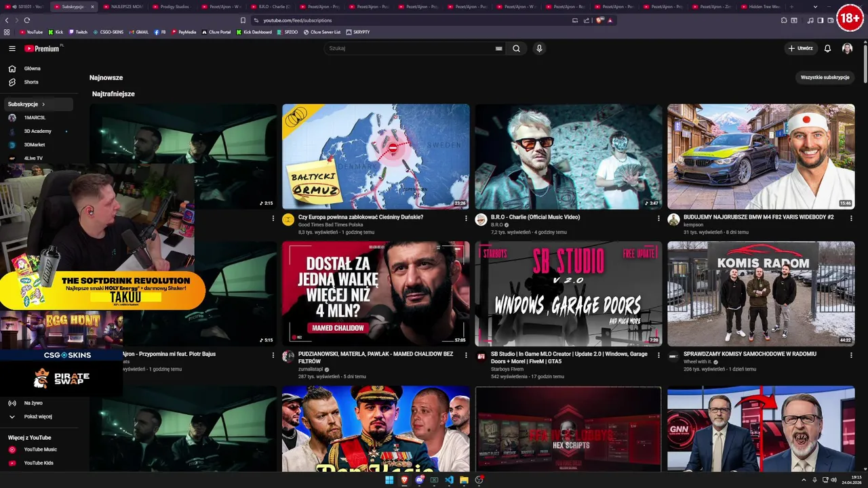Image resolution: width=868 pixels, height=488 pixels.
Task: Play the SB Studio V2.0 video thumbnail
Action: point(568,293)
